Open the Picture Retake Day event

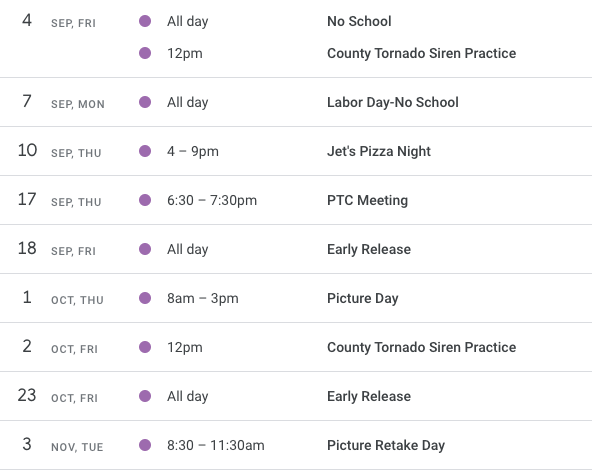click(x=386, y=445)
